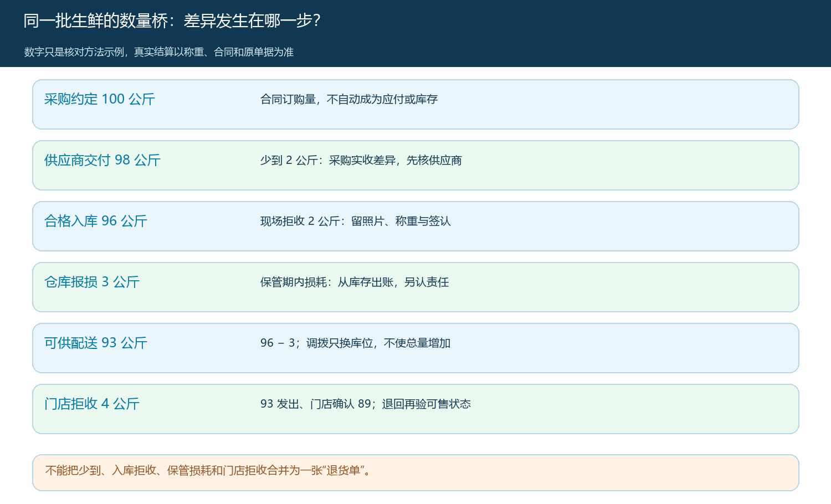
Task: Select the text 合同订购量，不自动成为应付或库存
Action: tap(349, 99)
